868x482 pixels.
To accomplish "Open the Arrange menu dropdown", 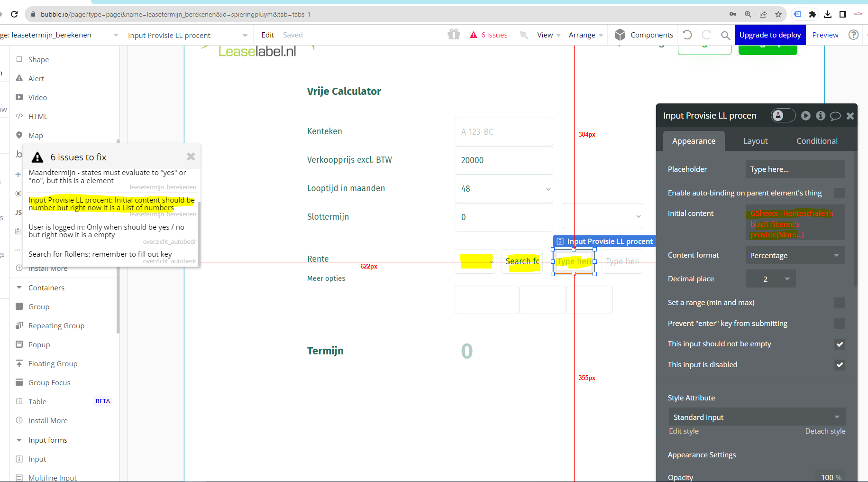I will (x=586, y=35).
